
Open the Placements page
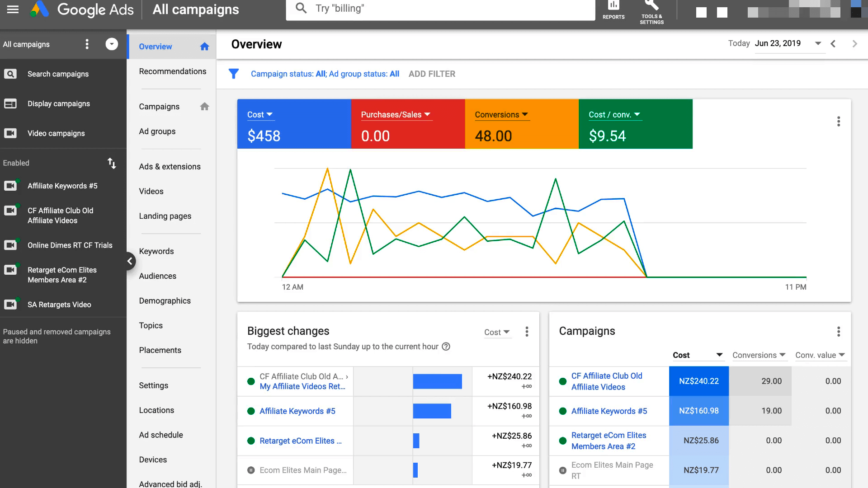tap(160, 350)
